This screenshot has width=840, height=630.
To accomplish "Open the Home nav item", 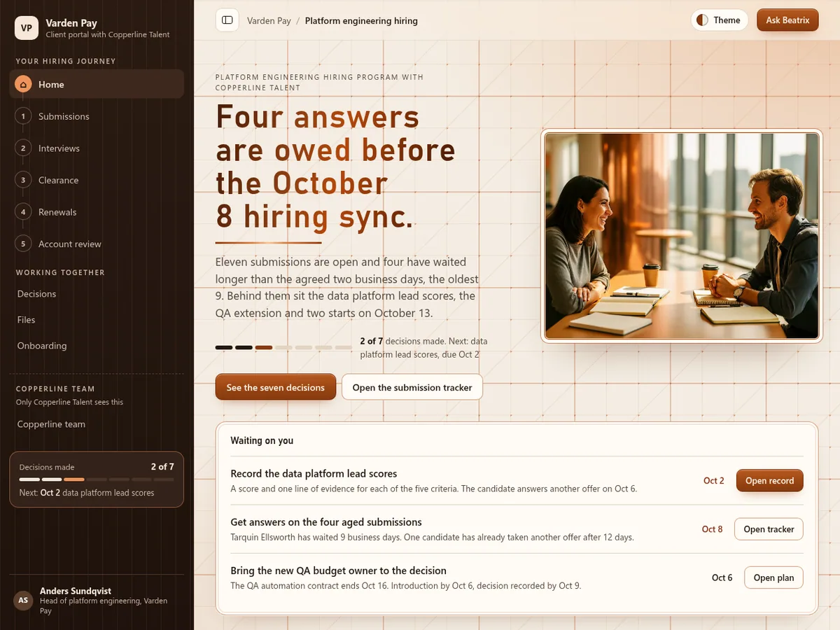I will click(x=97, y=84).
